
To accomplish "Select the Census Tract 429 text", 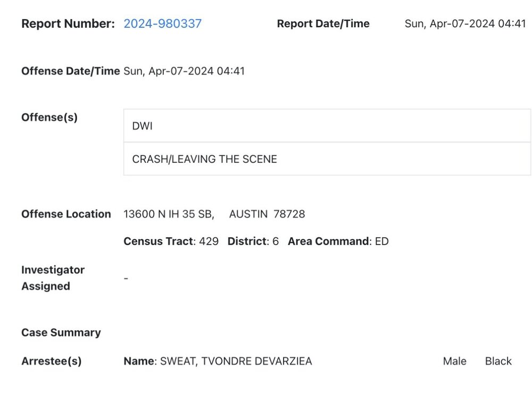I will pos(171,241).
